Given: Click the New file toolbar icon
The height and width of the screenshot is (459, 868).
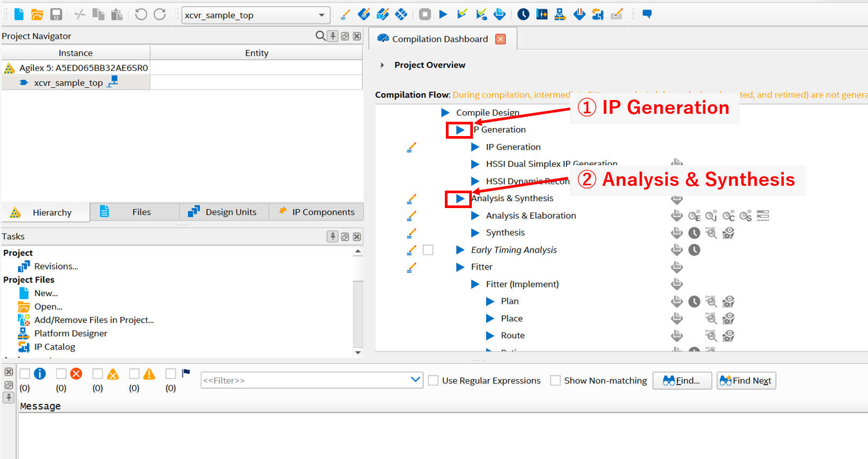Looking at the screenshot, I should click(x=19, y=14).
